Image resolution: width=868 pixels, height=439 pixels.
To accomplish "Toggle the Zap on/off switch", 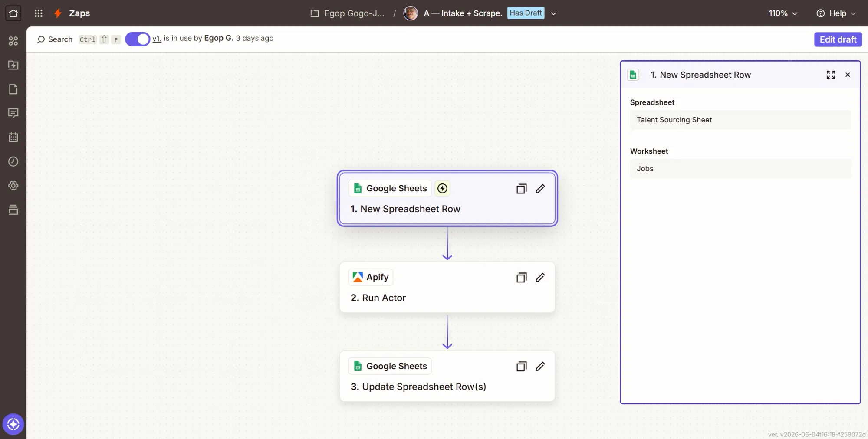I will (138, 39).
